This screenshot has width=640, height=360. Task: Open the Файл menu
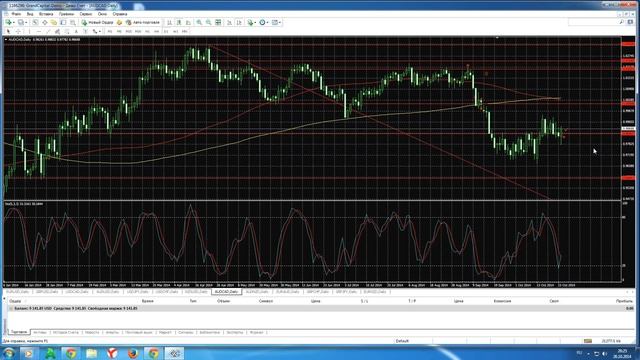[x=16, y=14]
